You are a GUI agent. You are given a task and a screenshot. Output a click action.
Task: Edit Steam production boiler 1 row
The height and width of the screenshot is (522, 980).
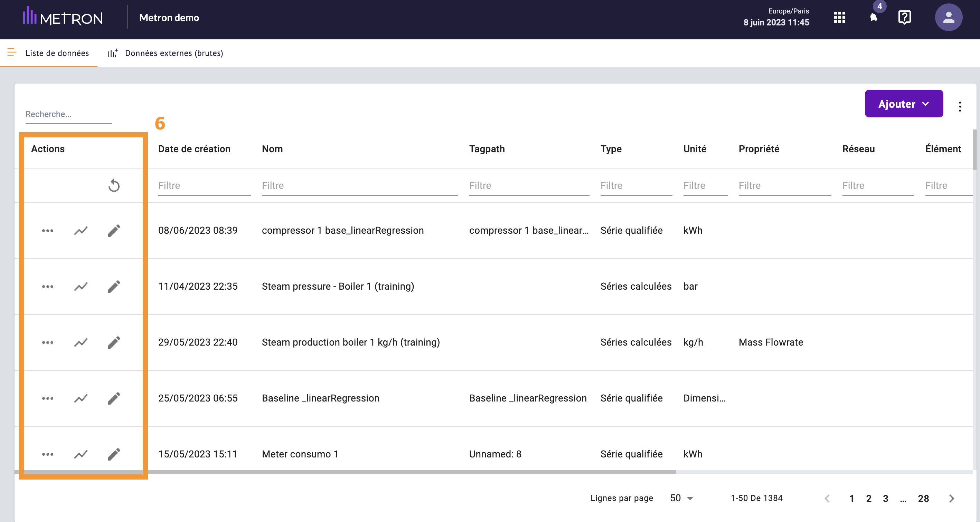click(x=114, y=342)
